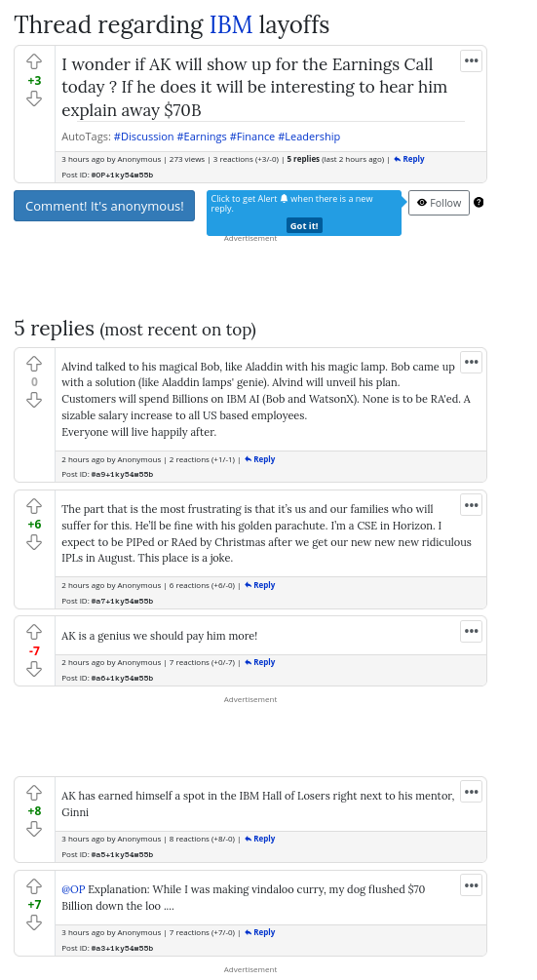Viewport: 537px width, 980px height.
Task: Click the @OP mention link
Action: [73, 888]
